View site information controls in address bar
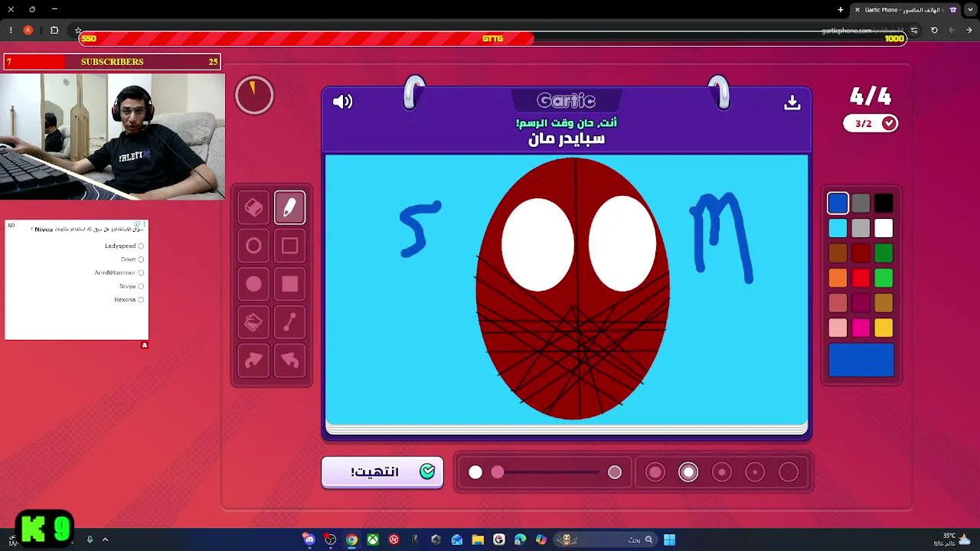 tap(914, 30)
